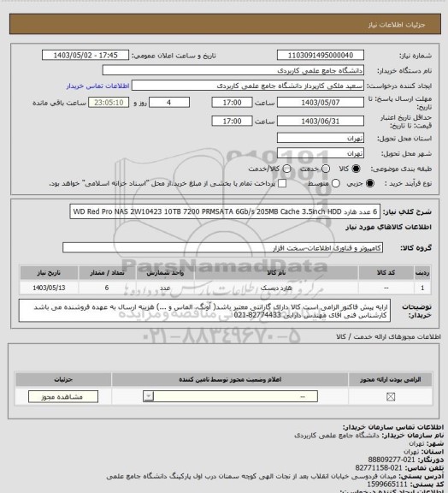Screen dimensions: 448x493
Task: Click the request creator name field
Action: pyautogui.click(x=248, y=86)
